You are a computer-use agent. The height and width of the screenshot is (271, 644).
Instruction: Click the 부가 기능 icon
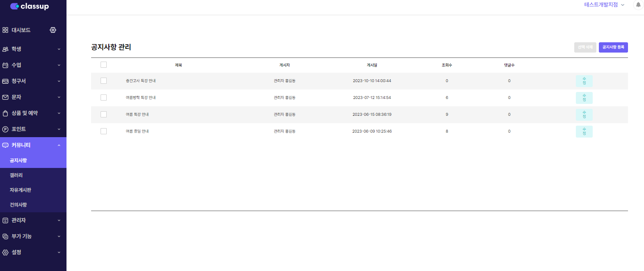point(5,236)
